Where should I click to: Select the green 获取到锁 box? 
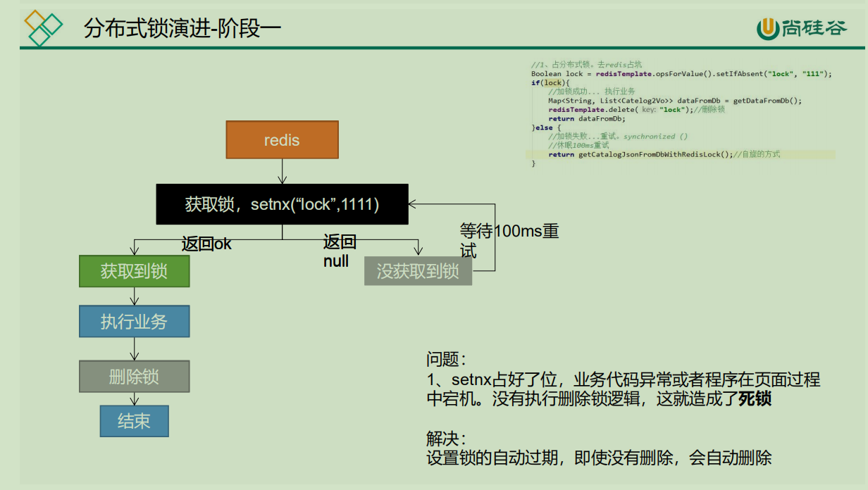point(134,271)
